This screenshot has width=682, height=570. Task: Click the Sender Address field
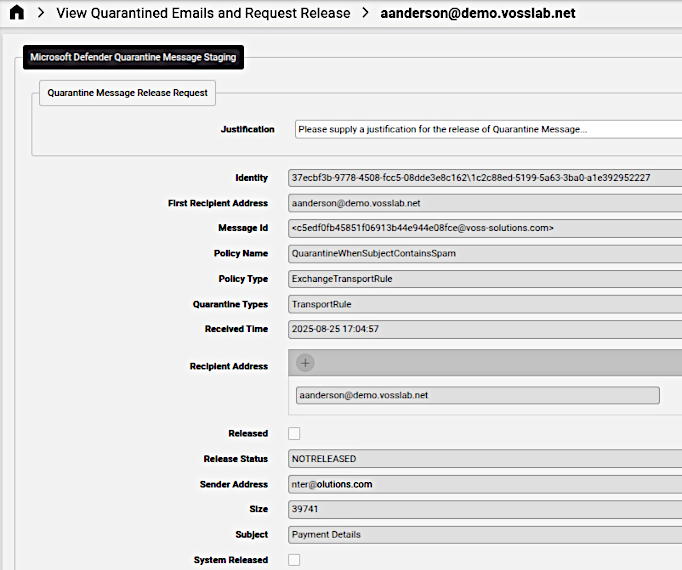point(485,484)
